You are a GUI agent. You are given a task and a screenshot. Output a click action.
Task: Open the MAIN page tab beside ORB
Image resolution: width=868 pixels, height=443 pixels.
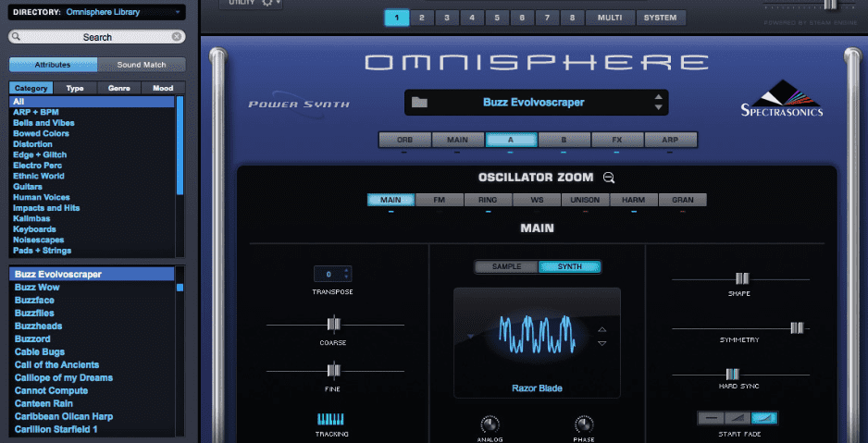[458, 140]
